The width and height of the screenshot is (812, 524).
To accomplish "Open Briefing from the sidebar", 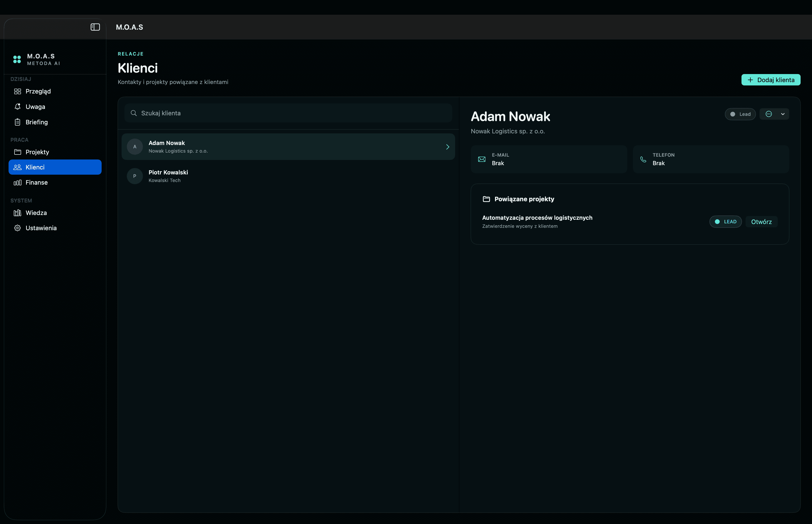I will (55, 122).
